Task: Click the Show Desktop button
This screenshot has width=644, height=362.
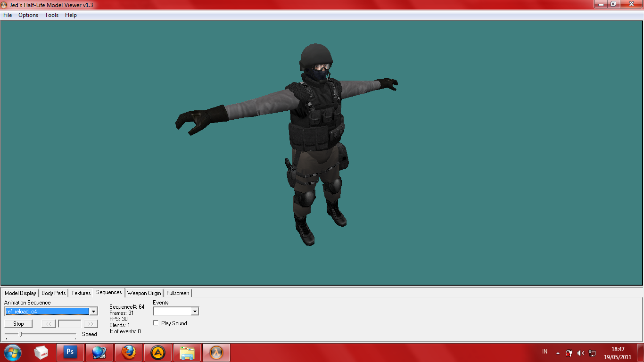Action: coord(640,352)
